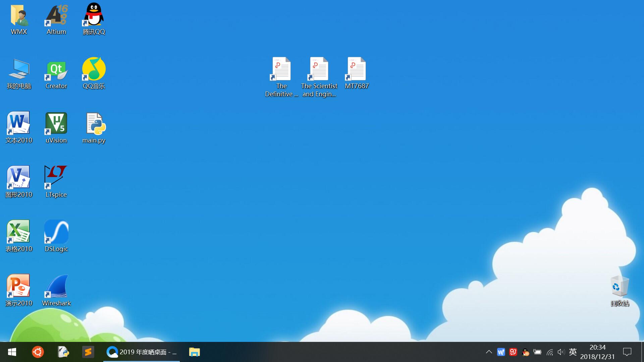Open the Windows Start menu
The image size is (644, 362).
click(x=12, y=352)
